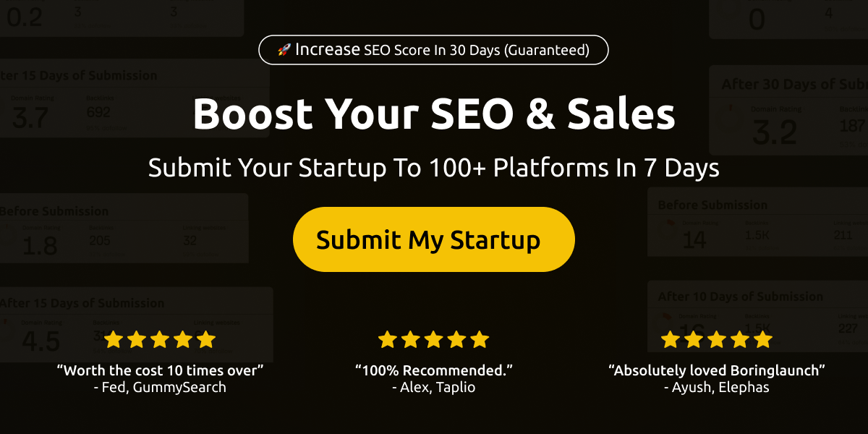This screenshot has width=868, height=434.
Task: Click the rocket icon in the SEO badge
Action: [284, 50]
